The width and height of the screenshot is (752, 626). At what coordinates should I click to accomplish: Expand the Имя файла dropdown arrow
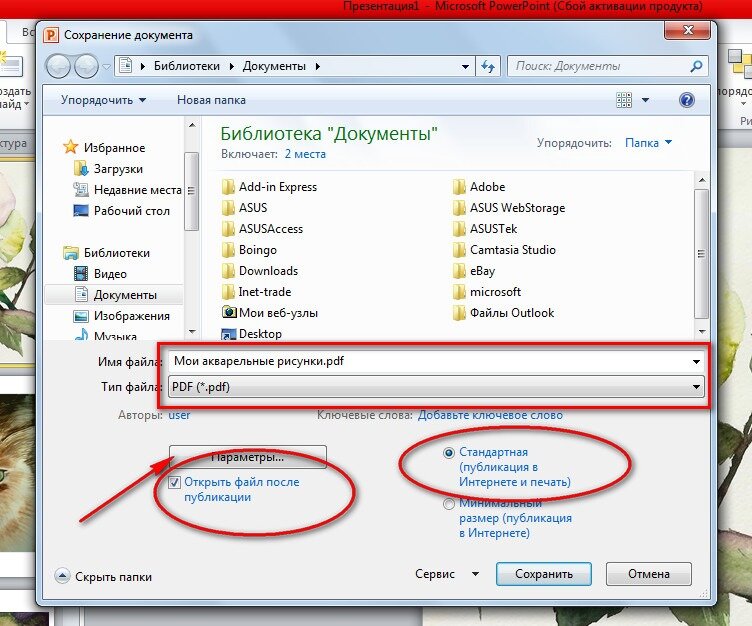click(696, 361)
